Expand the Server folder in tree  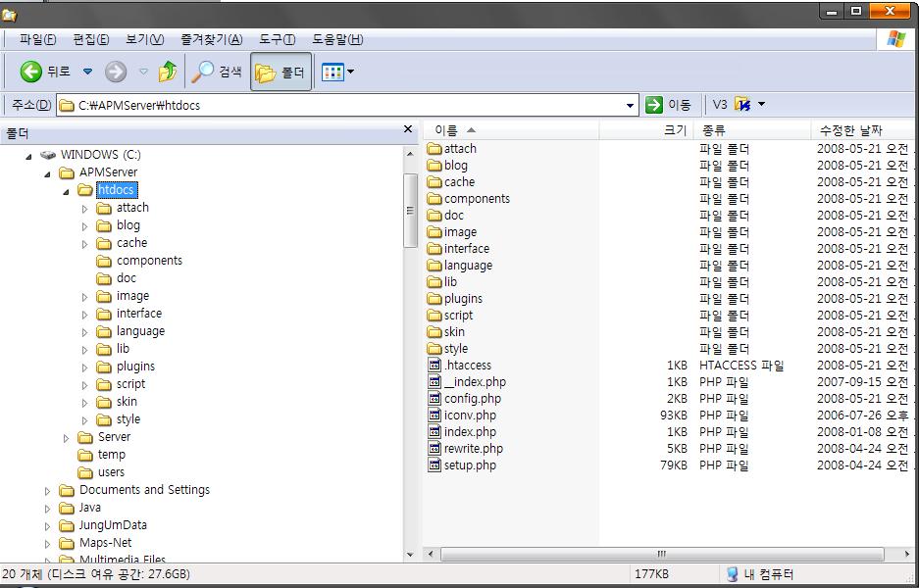[66, 438]
